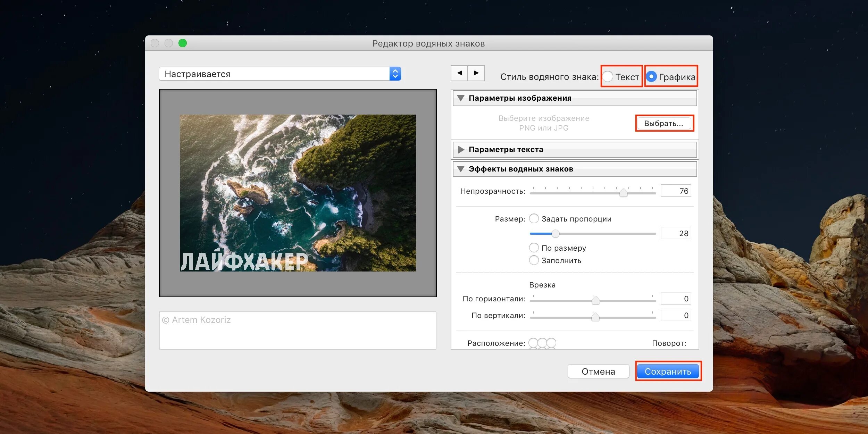Select the Текст watermark style radio button
868x434 pixels.
pyautogui.click(x=607, y=76)
